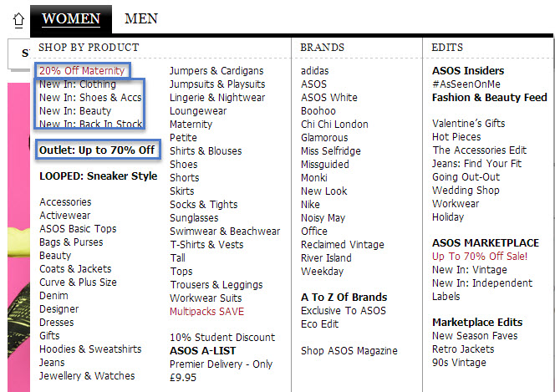Open Socks & Tights
Screen dimensions: 555x392
click(203, 205)
